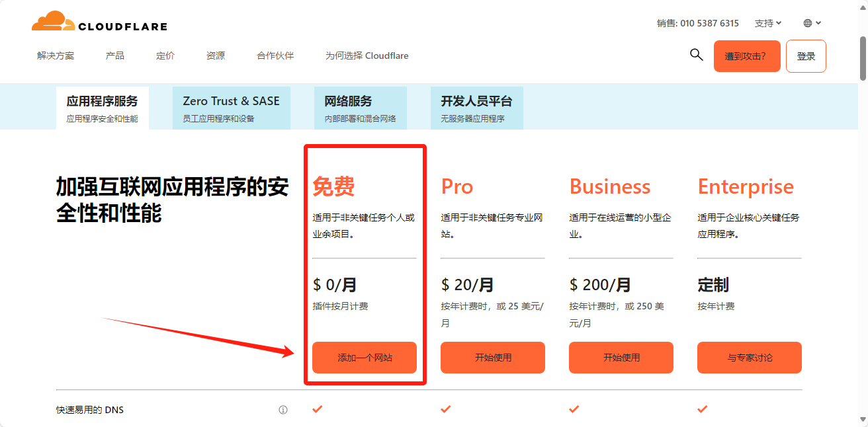Open 为何选择 Cloudflare menu
The height and width of the screenshot is (427, 868).
coord(367,56)
